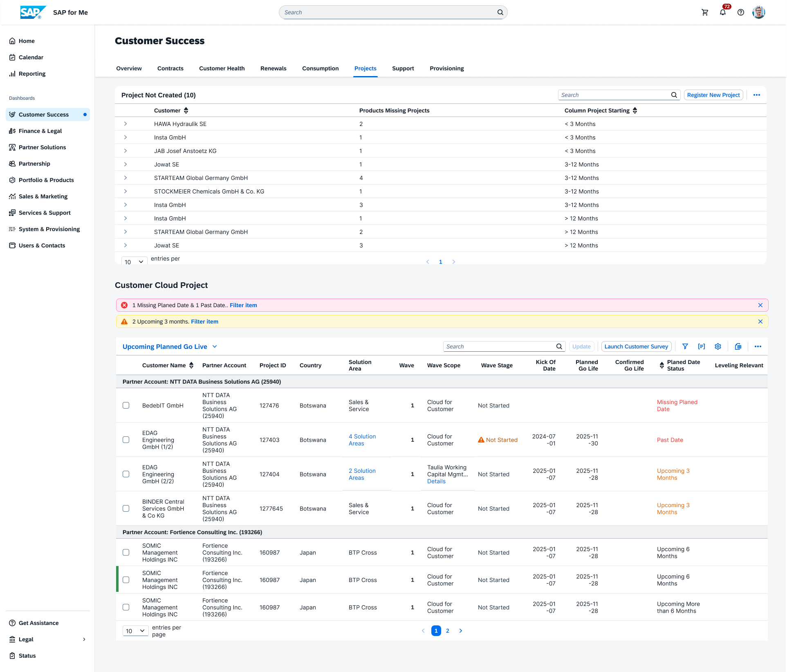Click Launch Customer Survey button

point(636,346)
